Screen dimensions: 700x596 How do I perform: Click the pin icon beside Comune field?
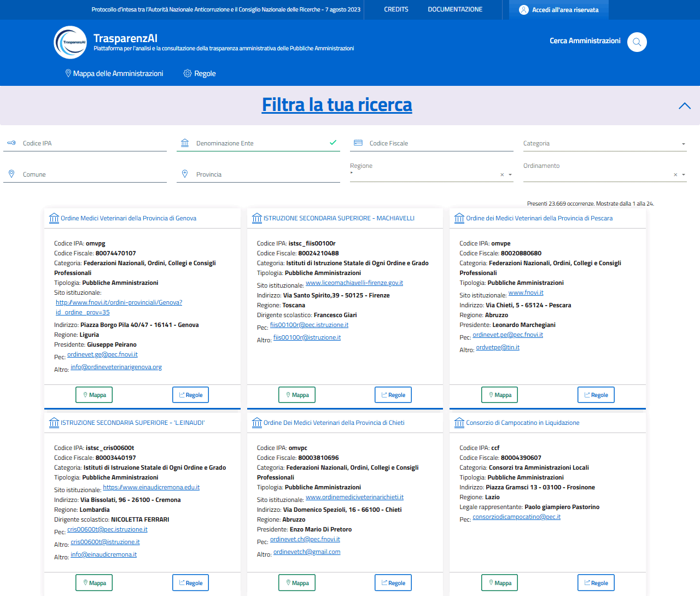[x=11, y=174]
